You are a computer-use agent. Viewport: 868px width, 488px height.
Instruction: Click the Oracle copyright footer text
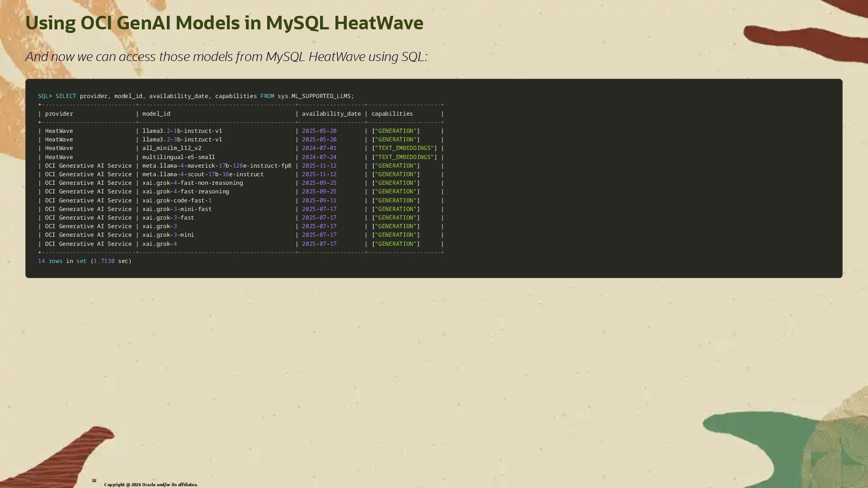pyautogui.click(x=151, y=485)
